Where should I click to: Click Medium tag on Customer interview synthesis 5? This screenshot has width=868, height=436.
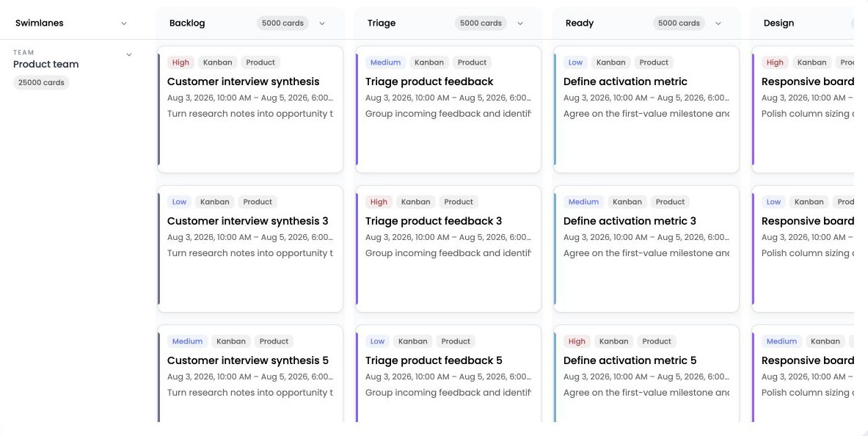click(187, 342)
